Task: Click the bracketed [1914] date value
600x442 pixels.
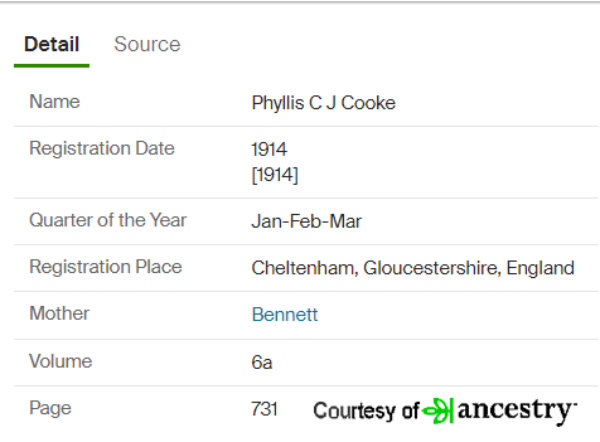Action: pyautogui.click(x=275, y=175)
